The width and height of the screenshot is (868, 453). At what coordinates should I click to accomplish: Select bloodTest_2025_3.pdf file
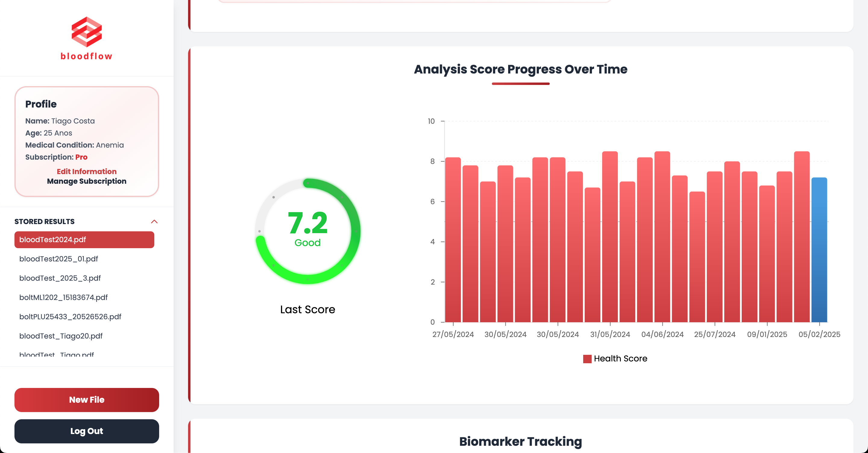[x=60, y=278]
